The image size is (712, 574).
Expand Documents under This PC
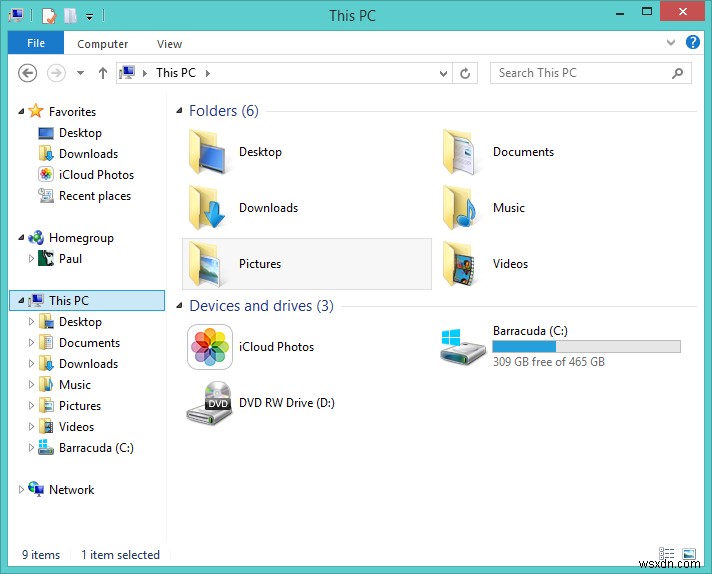click(x=31, y=343)
